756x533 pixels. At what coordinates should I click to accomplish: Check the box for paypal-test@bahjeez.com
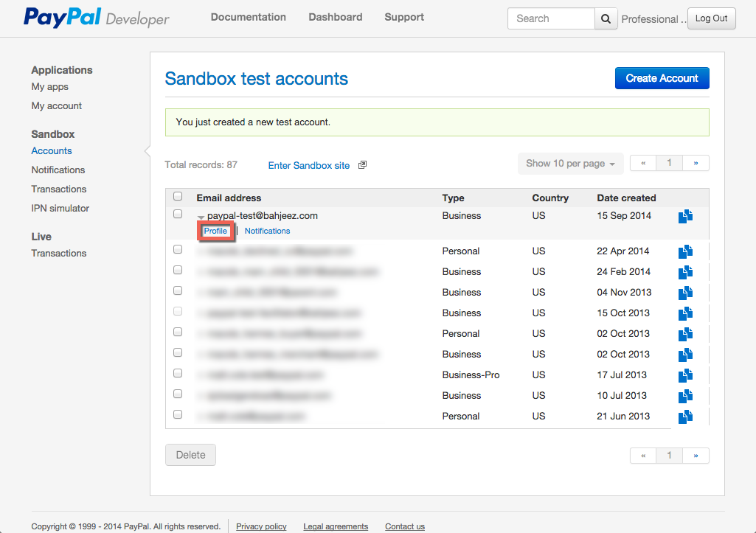pos(178,214)
